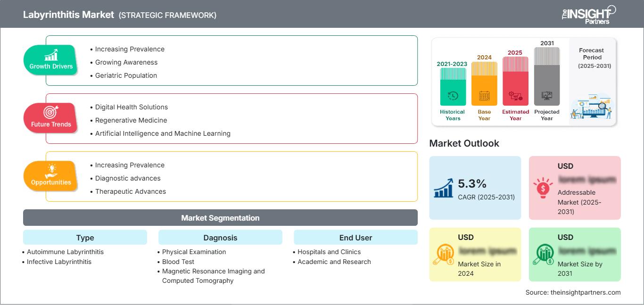
Task: Click the Future Trends target icon
Action: [x=51, y=112]
